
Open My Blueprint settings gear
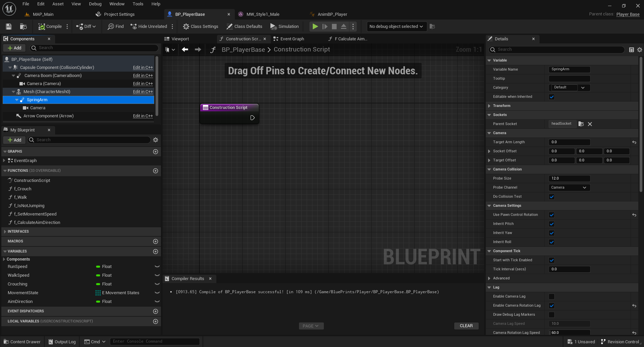(156, 140)
